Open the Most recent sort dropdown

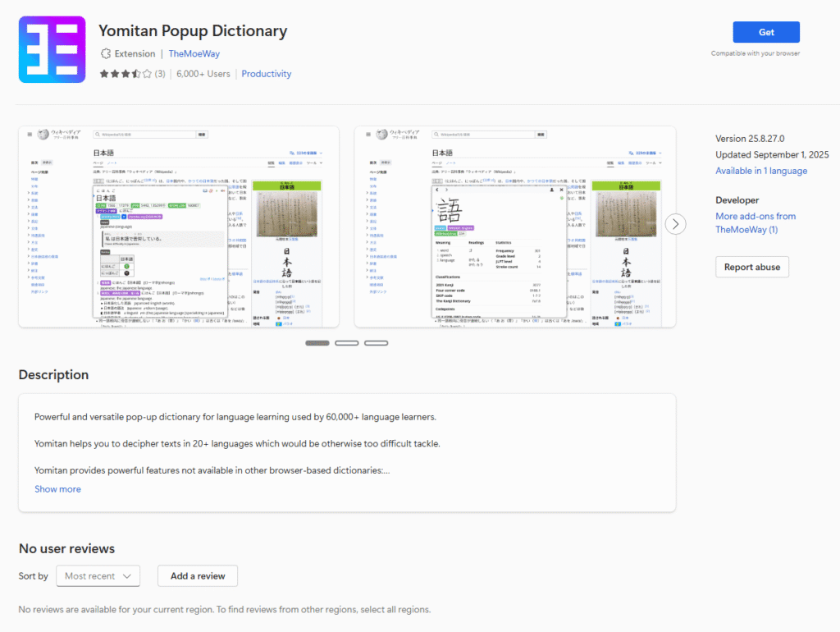click(x=98, y=576)
